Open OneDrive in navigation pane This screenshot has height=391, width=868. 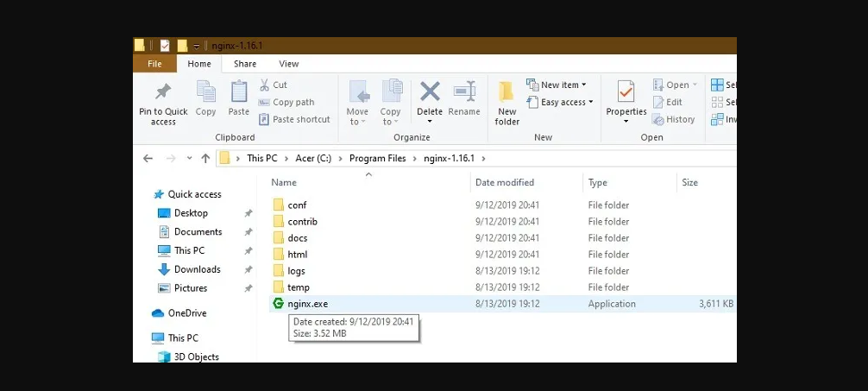(x=186, y=313)
